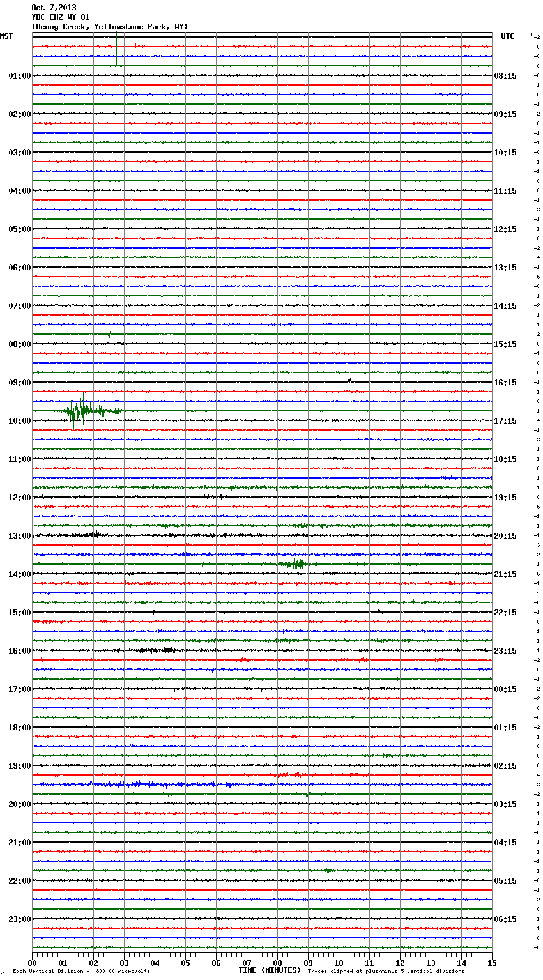Select the 08:00 MST time label
The image size is (543, 980).
coord(20,344)
